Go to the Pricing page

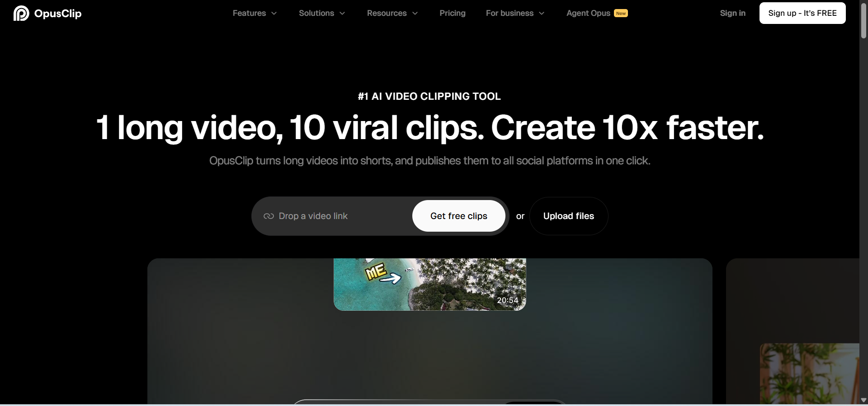click(453, 13)
